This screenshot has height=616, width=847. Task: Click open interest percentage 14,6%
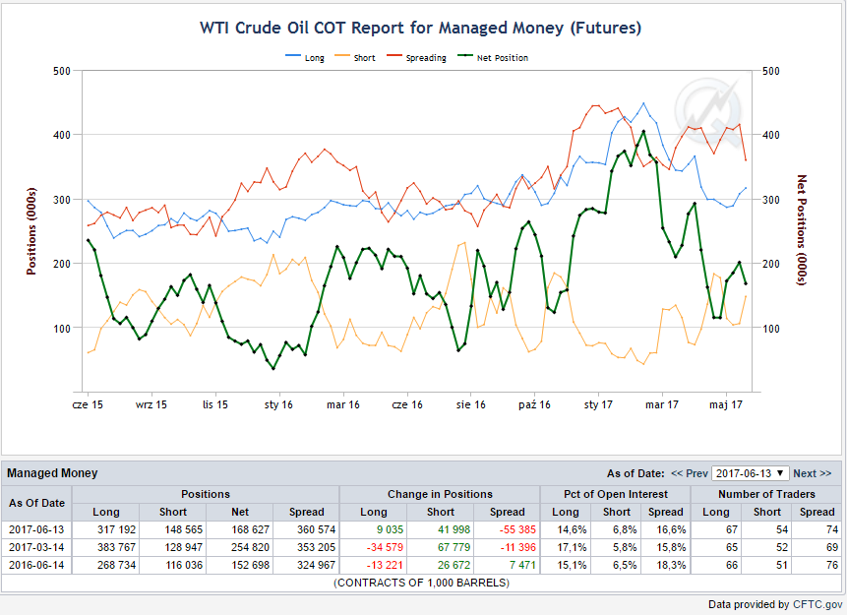(x=572, y=530)
